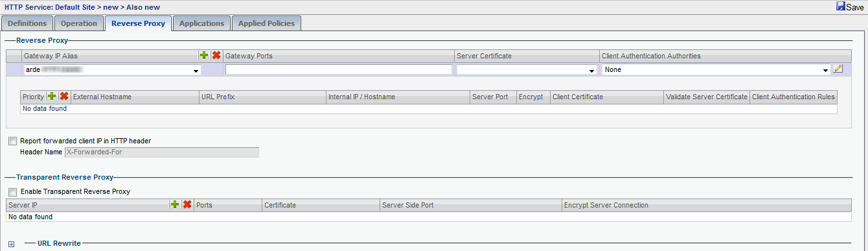Click Client Authentication Authorities column header
The image size is (868, 251).
tap(651, 56)
